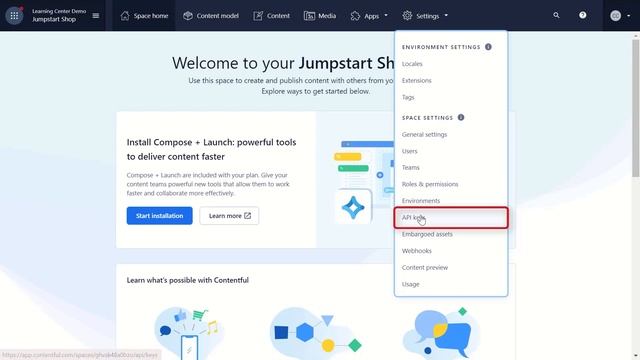Click the Media image icon
This screenshot has width=640, height=360.
coord(309,16)
